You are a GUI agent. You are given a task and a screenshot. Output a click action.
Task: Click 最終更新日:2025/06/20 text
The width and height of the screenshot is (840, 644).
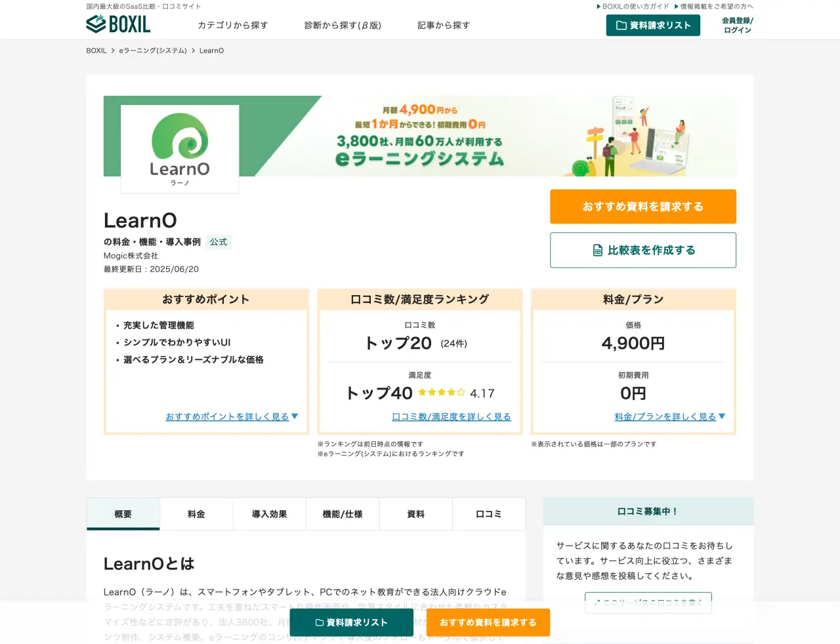pyautogui.click(x=151, y=269)
